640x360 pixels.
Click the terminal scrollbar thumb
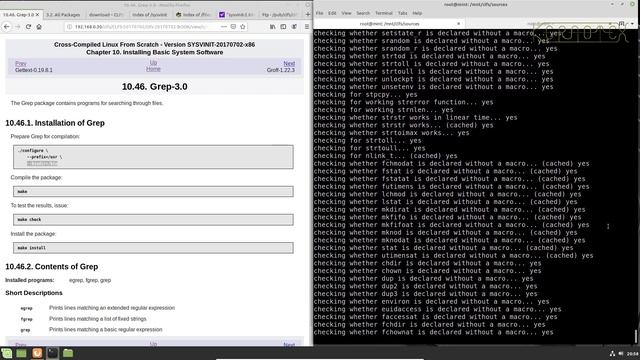pyautogui.click(x=635, y=336)
